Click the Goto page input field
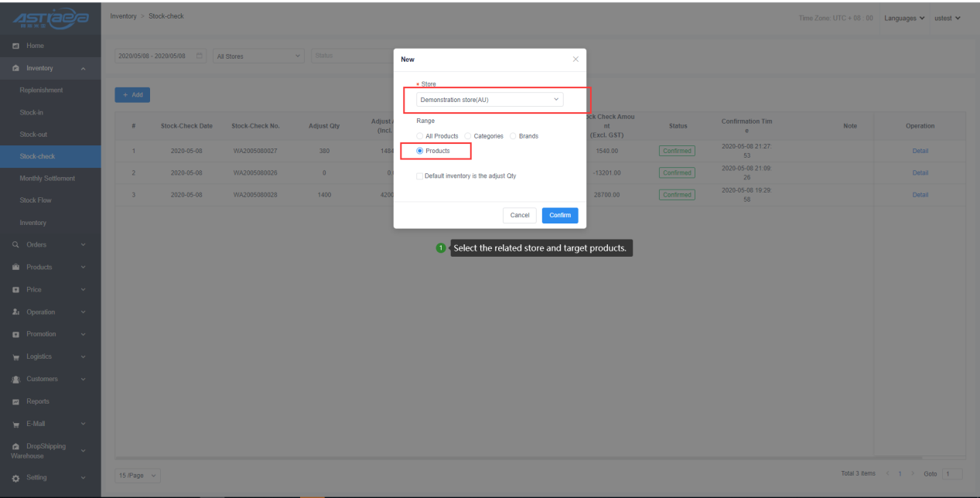 tap(952, 474)
